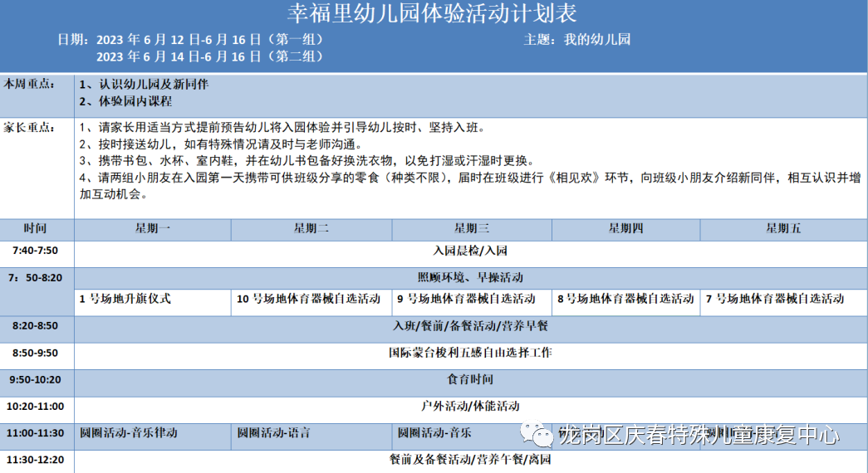Click the 8号场地体育器械自选活动 cell
The height and width of the screenshot is (473, 868).
[x=626, y=303]
